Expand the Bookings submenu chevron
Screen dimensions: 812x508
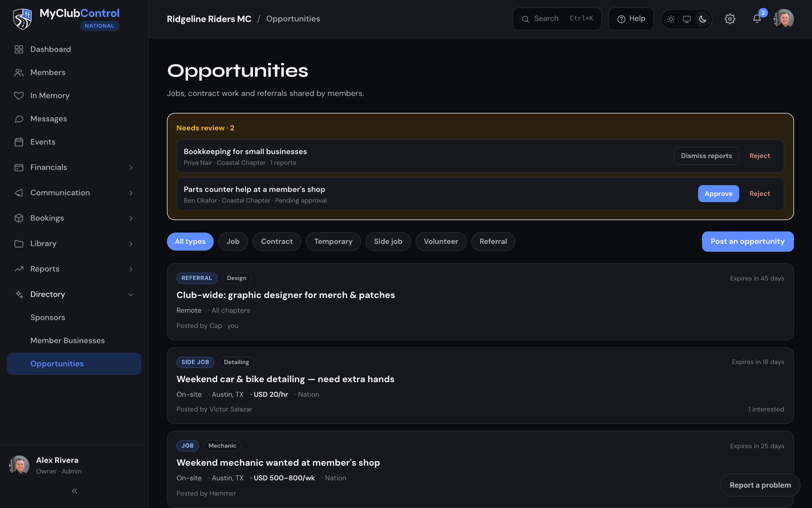[x=131, y=218]
